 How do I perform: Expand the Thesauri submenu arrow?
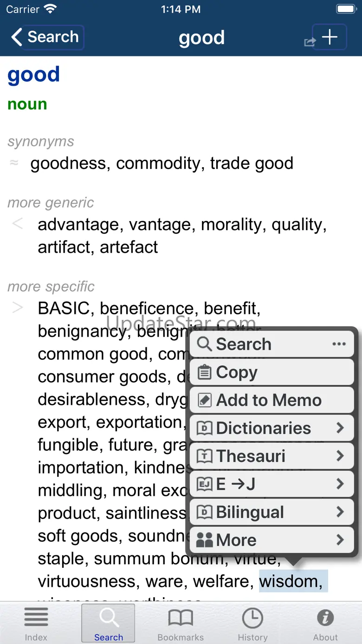tap(340, 456)
